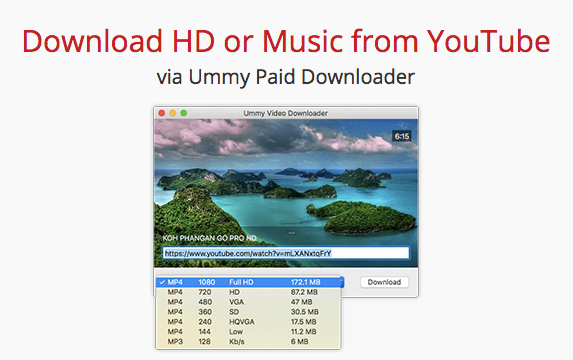573x360 pixels.
Task: Minimize window with the yellow button
Action: click(x=172, y=113)
